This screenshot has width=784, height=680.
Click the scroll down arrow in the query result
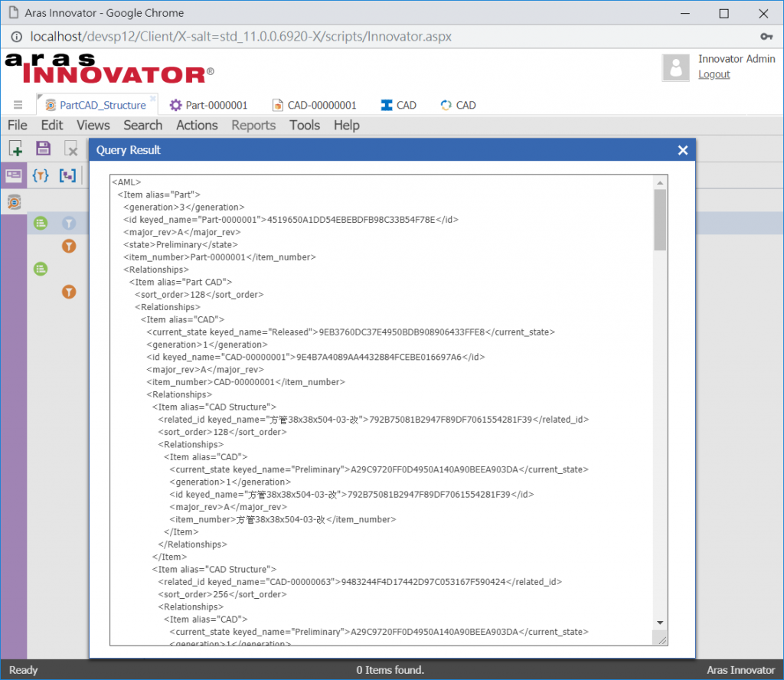tap(660, 623)
